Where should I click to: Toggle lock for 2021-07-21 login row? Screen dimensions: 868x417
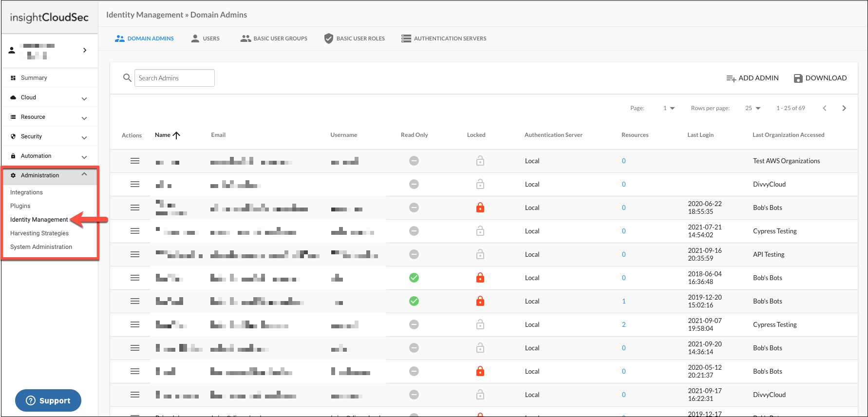[480, 230]
